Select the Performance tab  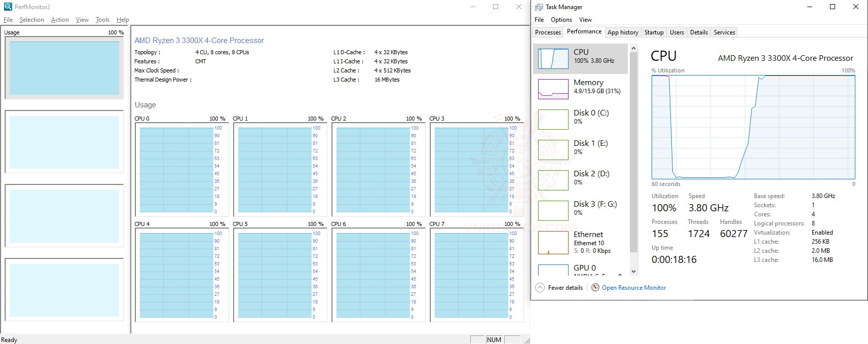click(x=584, y=31)
